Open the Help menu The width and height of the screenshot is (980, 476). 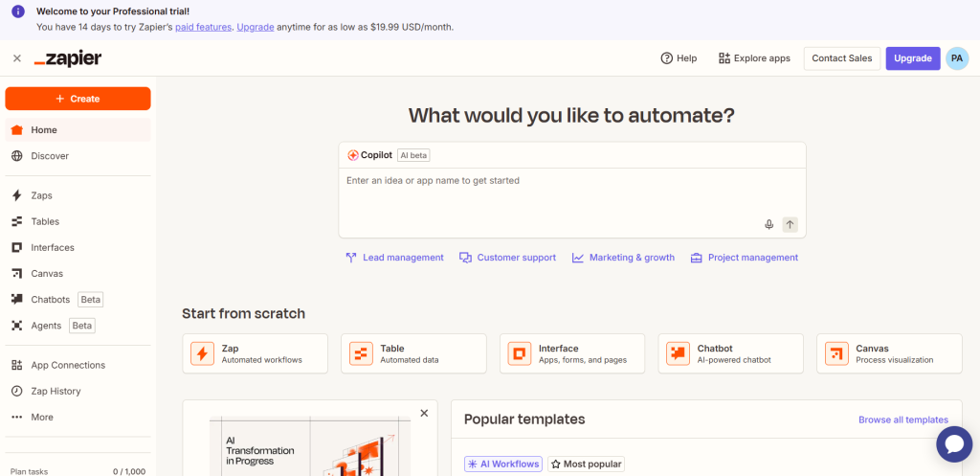pos(679,58)
